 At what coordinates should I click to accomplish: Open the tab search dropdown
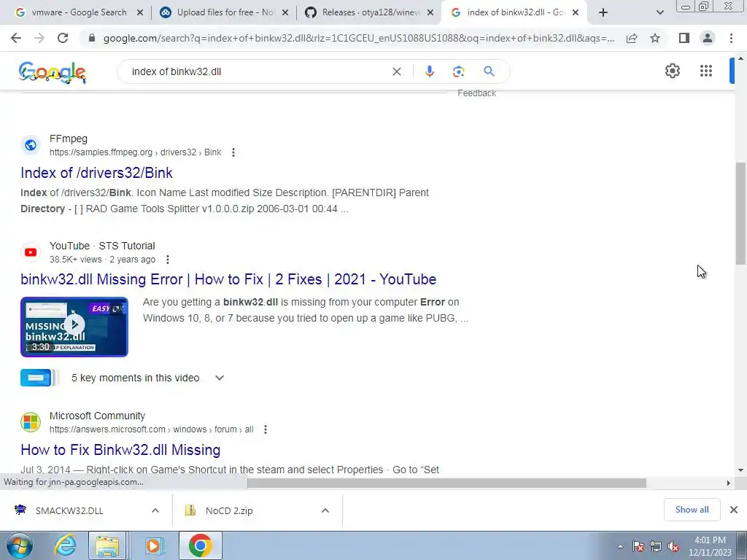pyautogui.click(x=659, y=12)
